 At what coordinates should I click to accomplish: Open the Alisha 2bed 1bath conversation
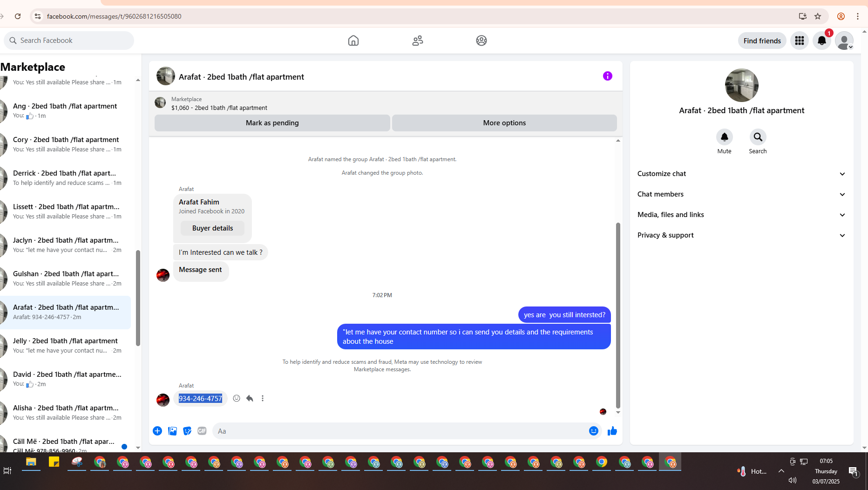click(65, 413)
